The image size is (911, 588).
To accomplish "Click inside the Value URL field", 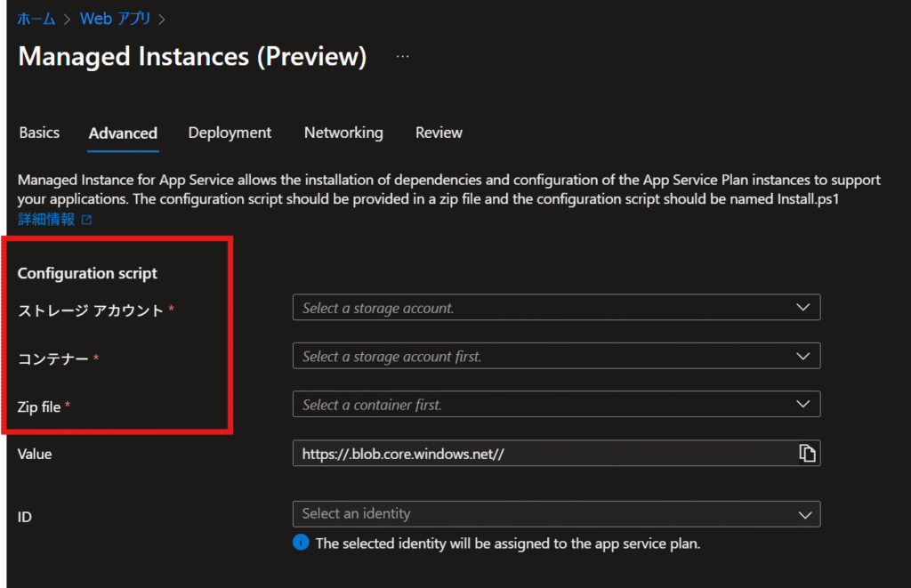I will (x=534, y=454).
